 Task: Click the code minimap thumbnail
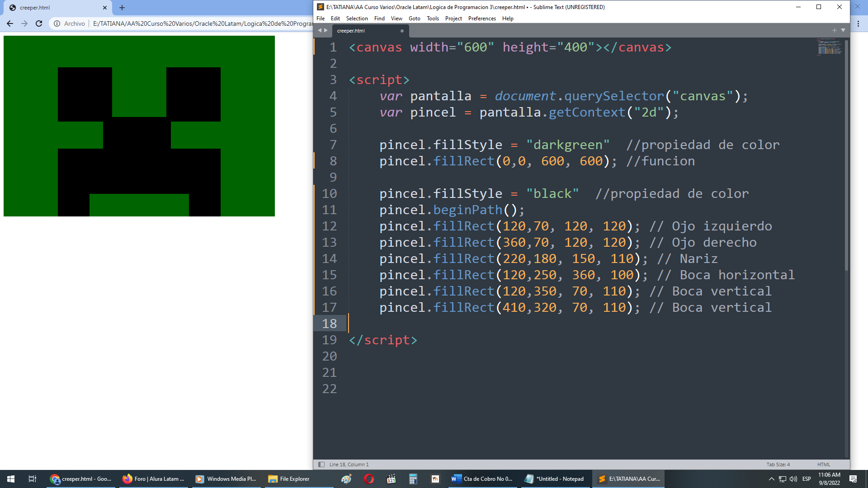[829, 47]
